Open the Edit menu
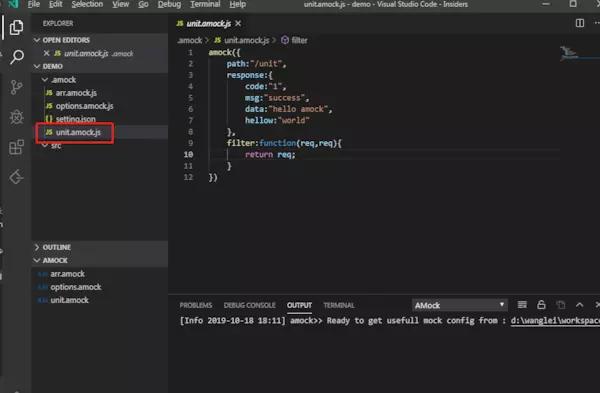The width and height of the screenshot is (600, 393). click(55, 4)
